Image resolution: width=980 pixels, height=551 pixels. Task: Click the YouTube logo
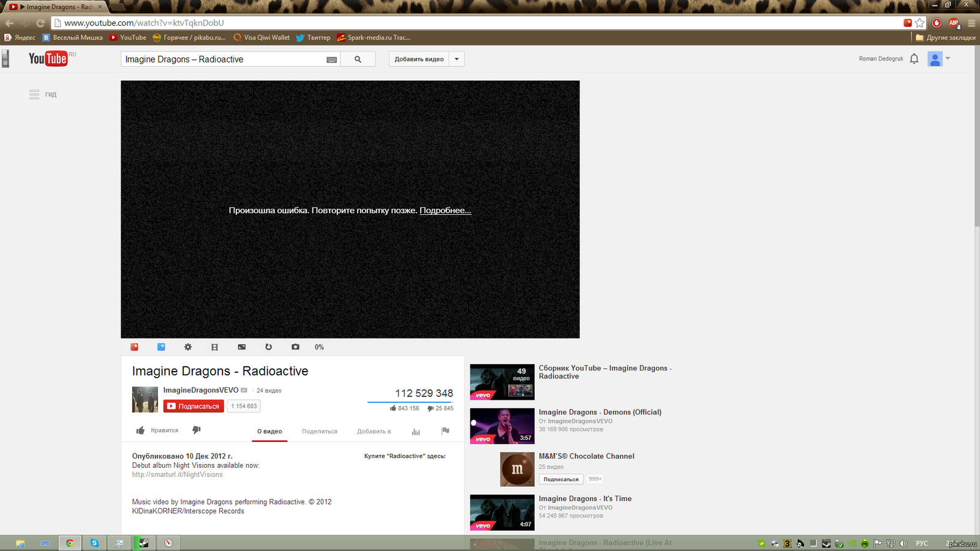click(48, 59)
